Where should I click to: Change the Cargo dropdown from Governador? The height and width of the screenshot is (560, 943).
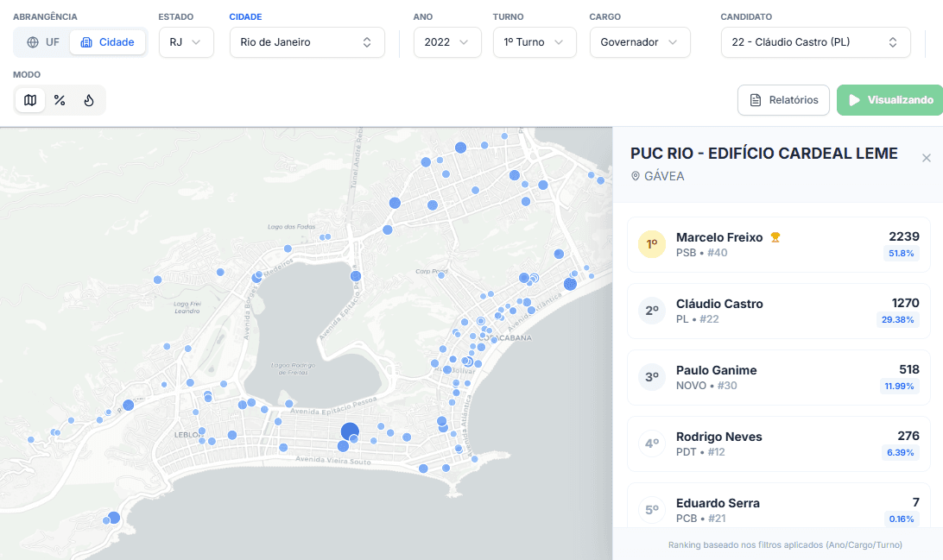coord(639,42)
